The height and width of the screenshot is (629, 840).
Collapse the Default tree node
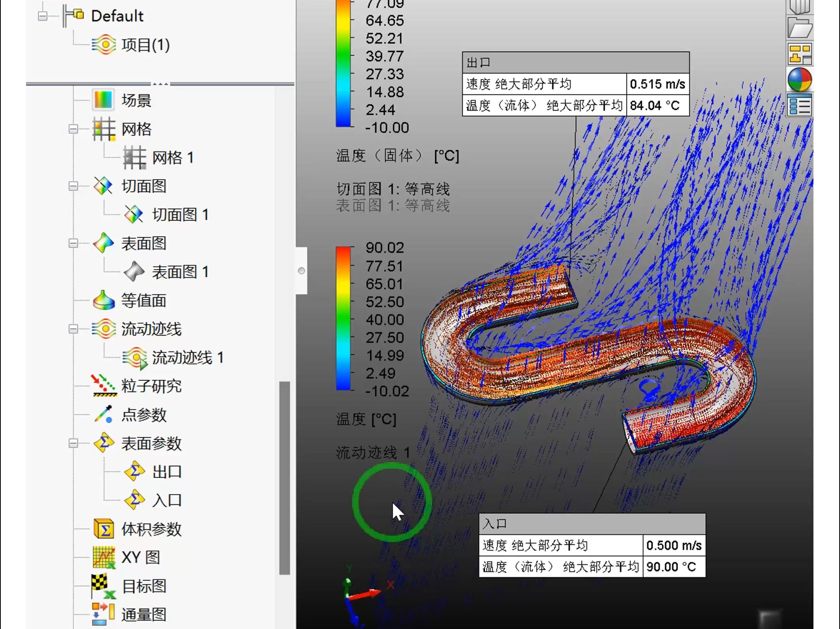[43, 16]
